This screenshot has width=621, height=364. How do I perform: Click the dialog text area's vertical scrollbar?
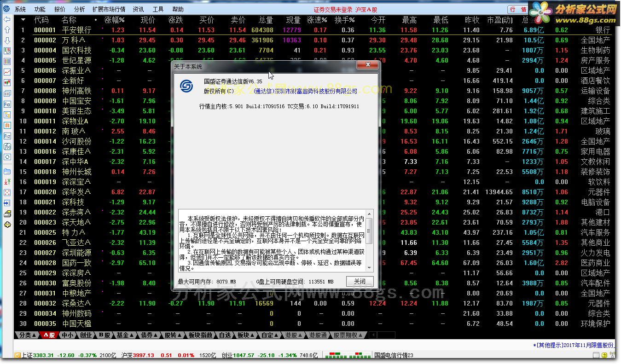[x=369, y=240]
